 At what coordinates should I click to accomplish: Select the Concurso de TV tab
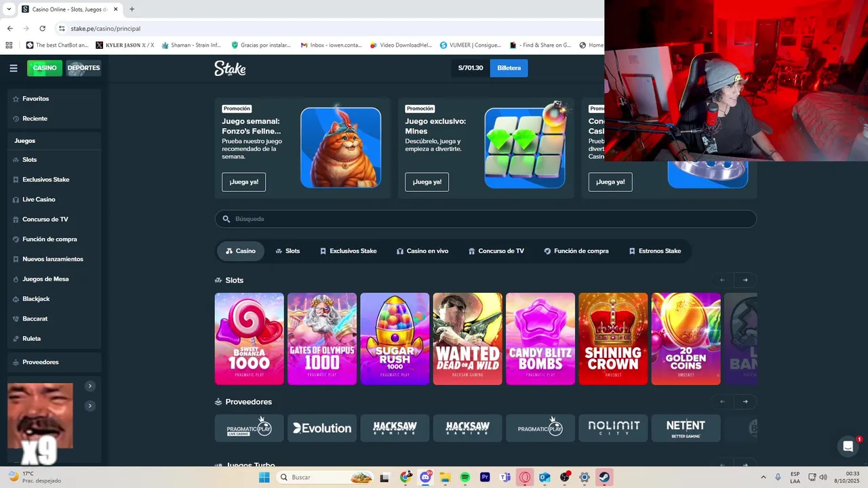[x=496, y=251]
